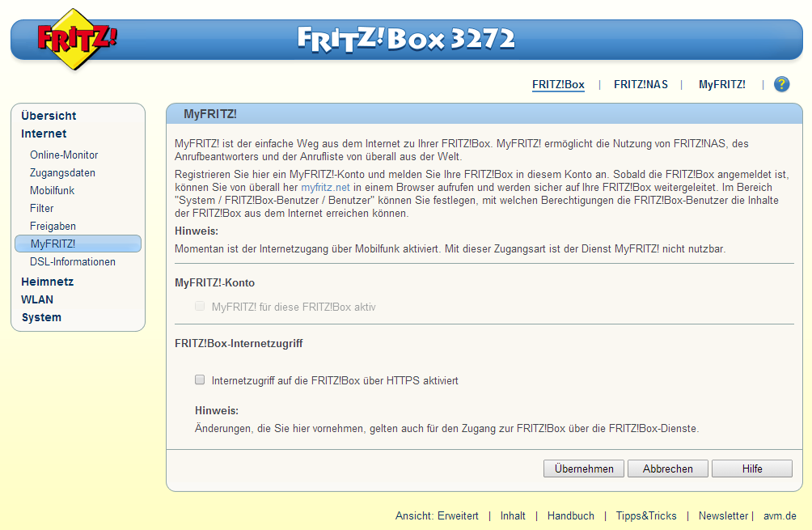Select Freigaben in the sidebar

pos(52,226)
